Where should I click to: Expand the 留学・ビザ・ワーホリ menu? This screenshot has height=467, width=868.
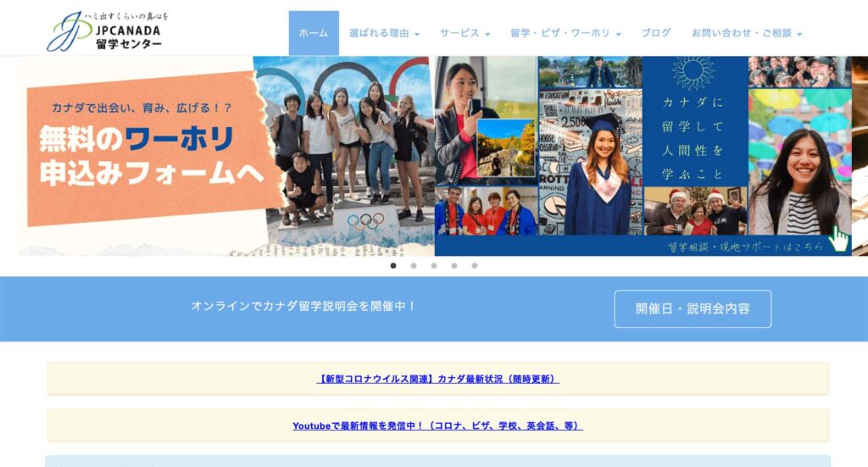(565, 33)
